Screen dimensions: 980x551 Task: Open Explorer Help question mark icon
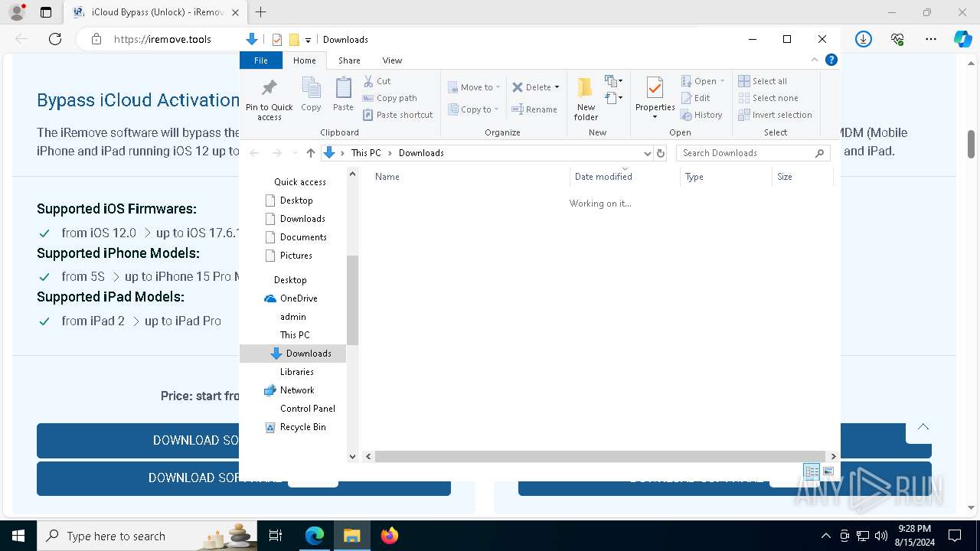coord(831,60)
